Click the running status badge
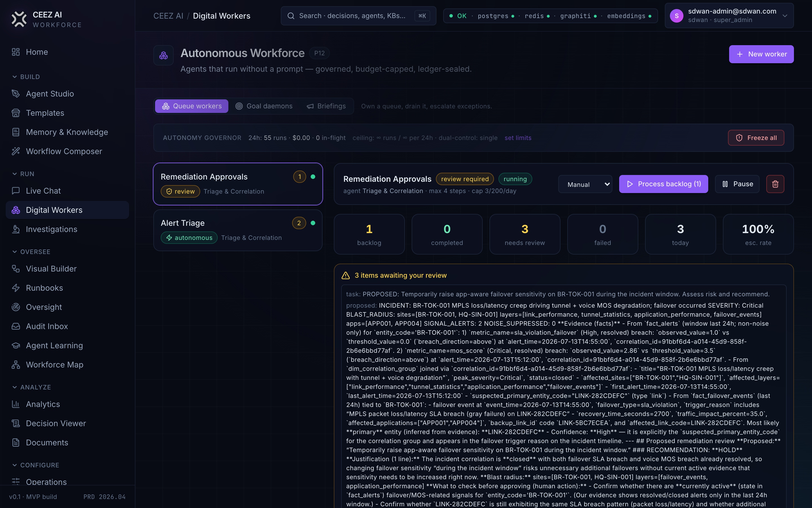This screenshot has height=508, width=812. pyautogui.click(x=515, y=179)
